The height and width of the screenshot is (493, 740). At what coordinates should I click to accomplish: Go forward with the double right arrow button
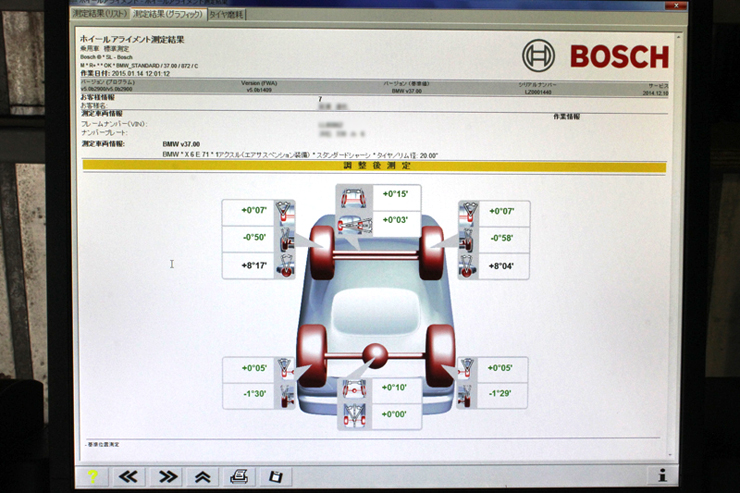[168, 476]
